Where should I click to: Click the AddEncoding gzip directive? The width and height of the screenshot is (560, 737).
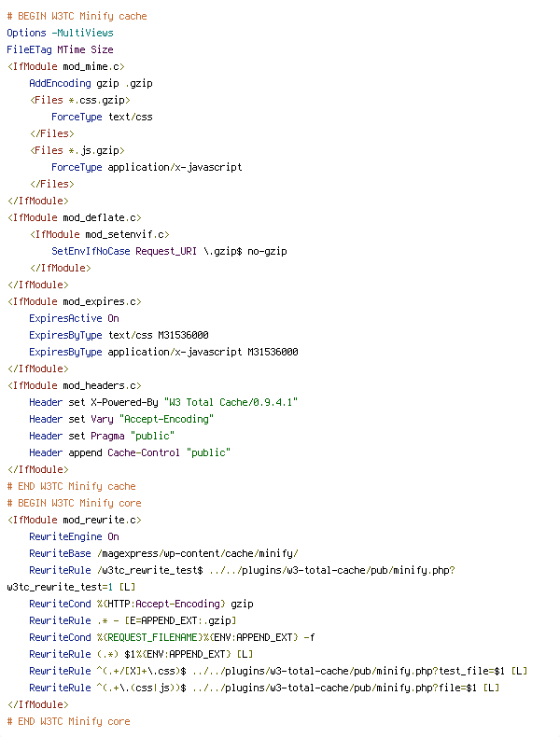click(91, 83)
